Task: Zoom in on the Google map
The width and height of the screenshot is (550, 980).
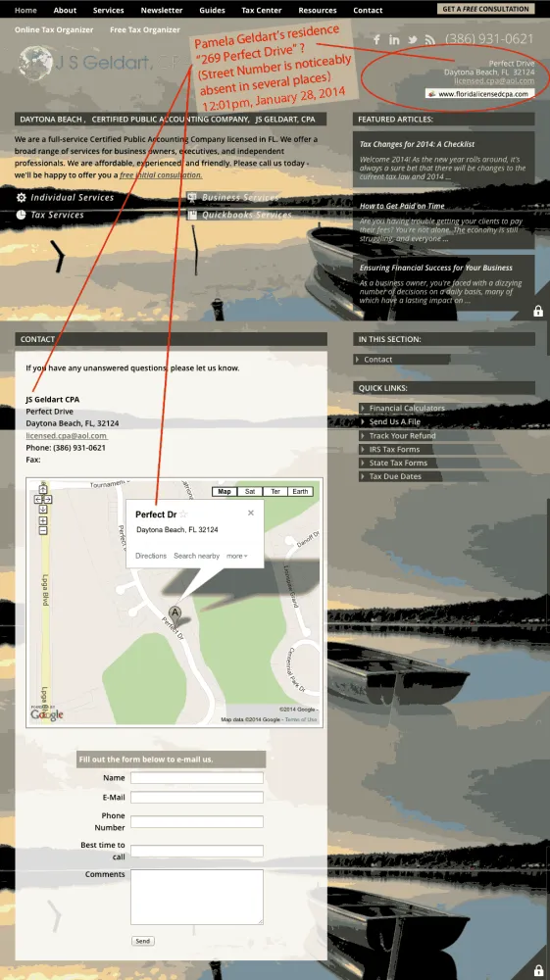Action: click(x=43, y=520)
